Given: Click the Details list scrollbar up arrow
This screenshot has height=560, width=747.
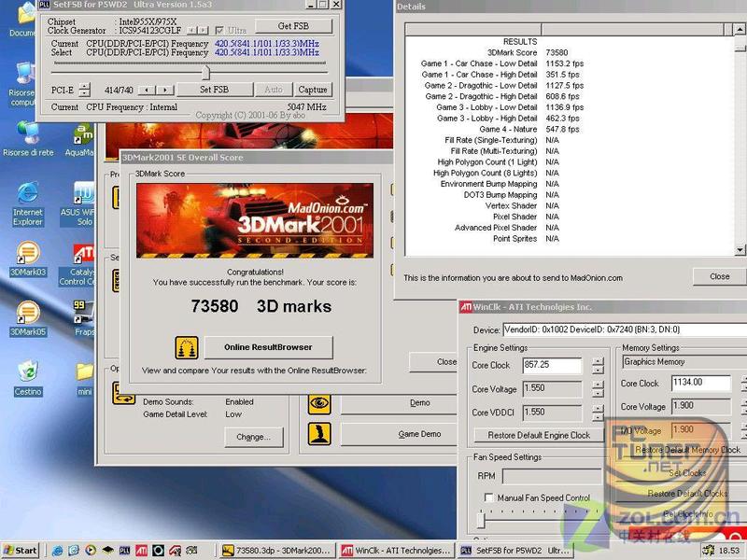Looking at the screenshot, I should [x=740, y=30].
